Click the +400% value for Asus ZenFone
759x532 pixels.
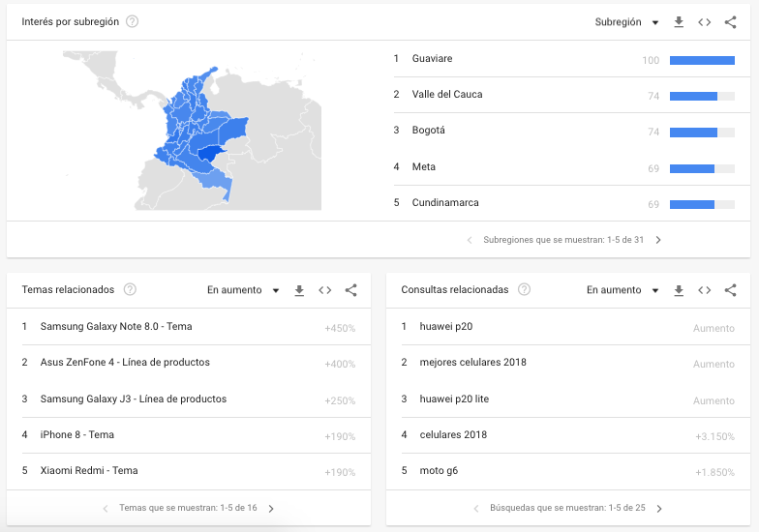[x=340, y=364]
